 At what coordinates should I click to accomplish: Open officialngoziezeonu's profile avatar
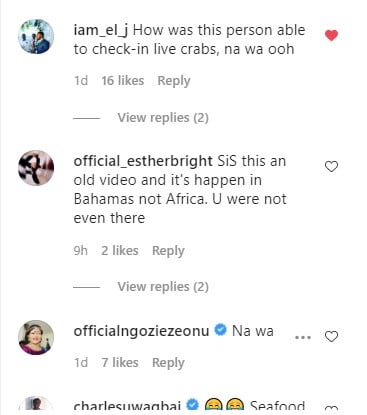tap(36, 337)
